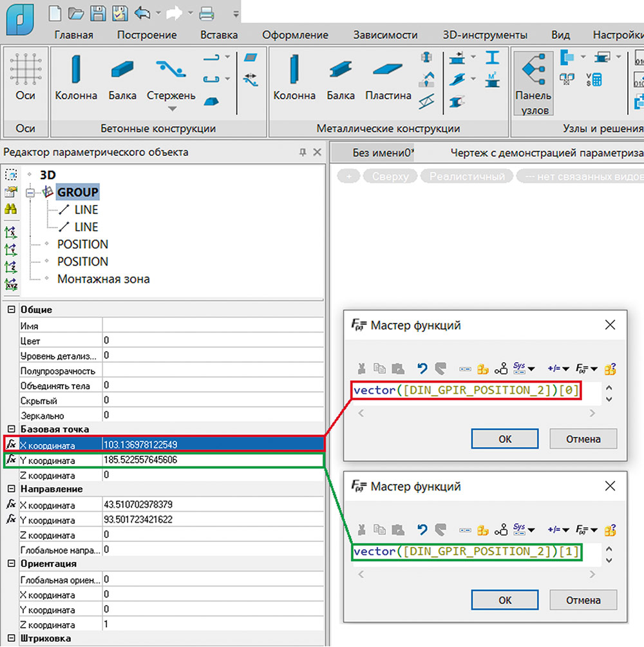Click the XYZ axis icon in editor sidebar

click(x=11, y=284)
